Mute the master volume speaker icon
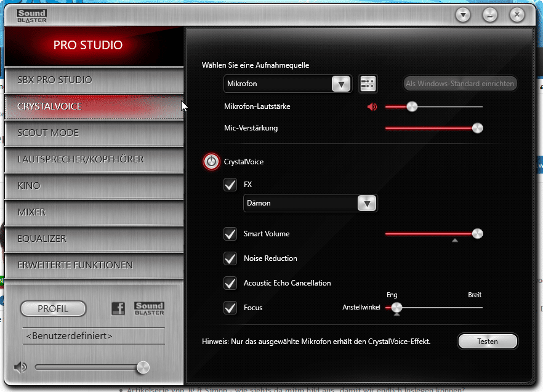543x392 pixels. pos(20,367)
